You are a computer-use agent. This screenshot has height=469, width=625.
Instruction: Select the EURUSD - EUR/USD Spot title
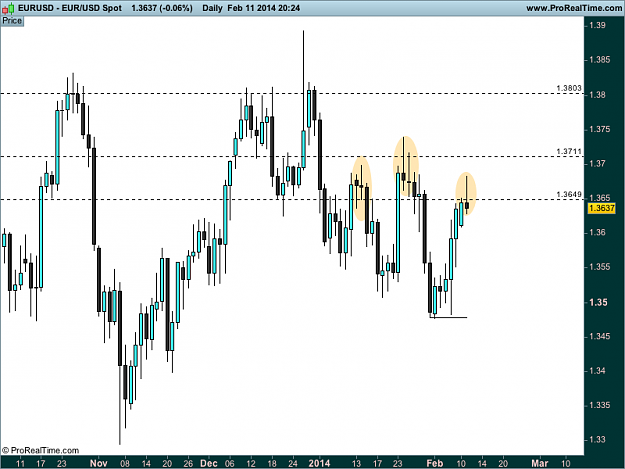70,8
